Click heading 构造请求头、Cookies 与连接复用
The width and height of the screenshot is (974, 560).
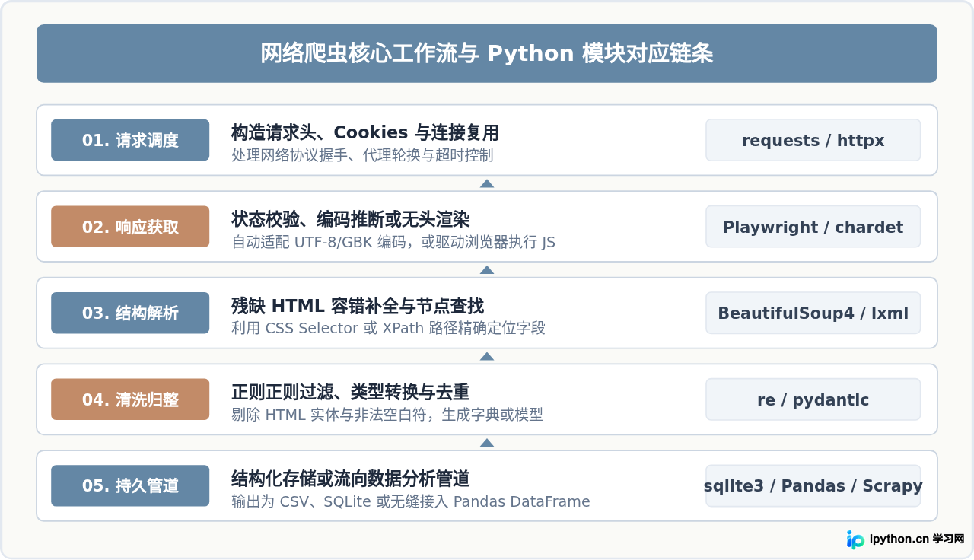tap(365, 132)
